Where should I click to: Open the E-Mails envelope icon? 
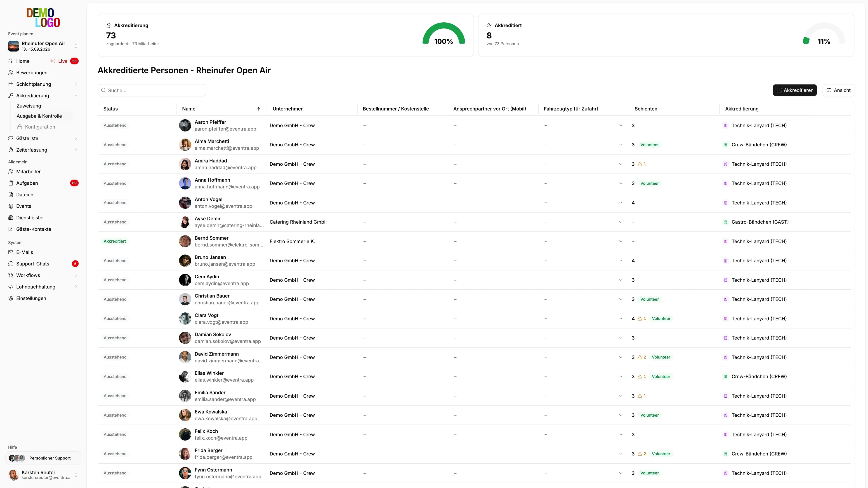coord(11,252)
